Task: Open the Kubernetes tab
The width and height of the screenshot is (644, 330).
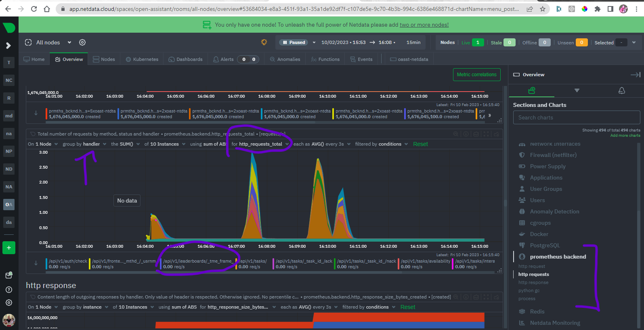Action: click(142, 59)
